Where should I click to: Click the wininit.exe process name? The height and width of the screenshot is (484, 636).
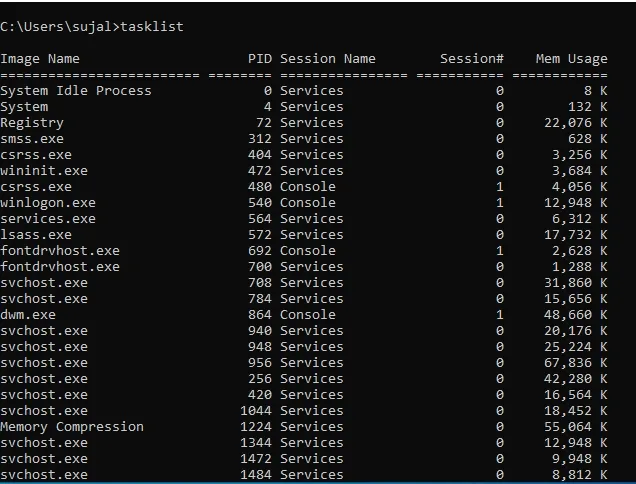(x=44, y=170)
